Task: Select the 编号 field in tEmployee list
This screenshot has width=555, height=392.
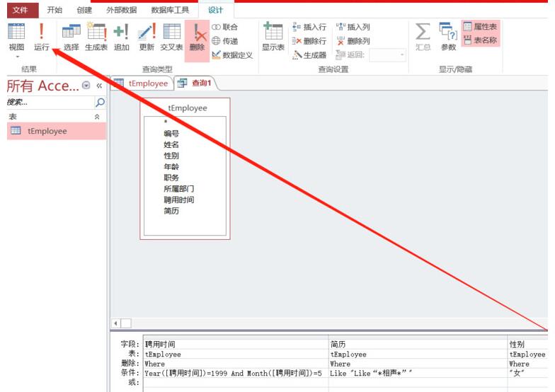Action: point(171,133)
